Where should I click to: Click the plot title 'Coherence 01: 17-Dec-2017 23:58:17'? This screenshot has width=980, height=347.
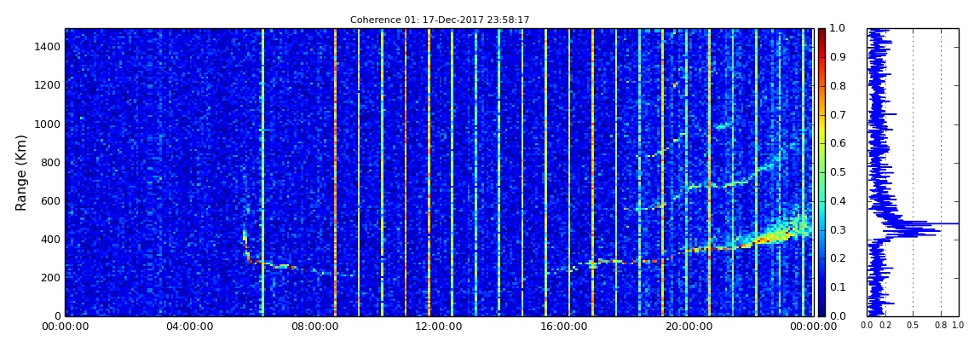440,20
